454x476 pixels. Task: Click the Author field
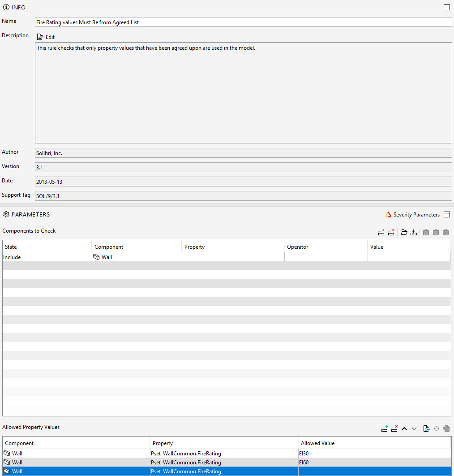point(243,153)
